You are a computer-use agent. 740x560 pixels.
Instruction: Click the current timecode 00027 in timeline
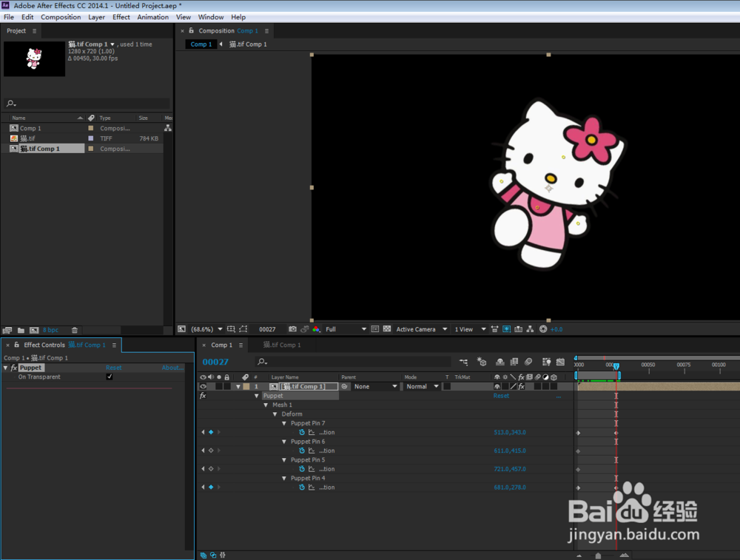pyautogui.click(x=215, y=362)
